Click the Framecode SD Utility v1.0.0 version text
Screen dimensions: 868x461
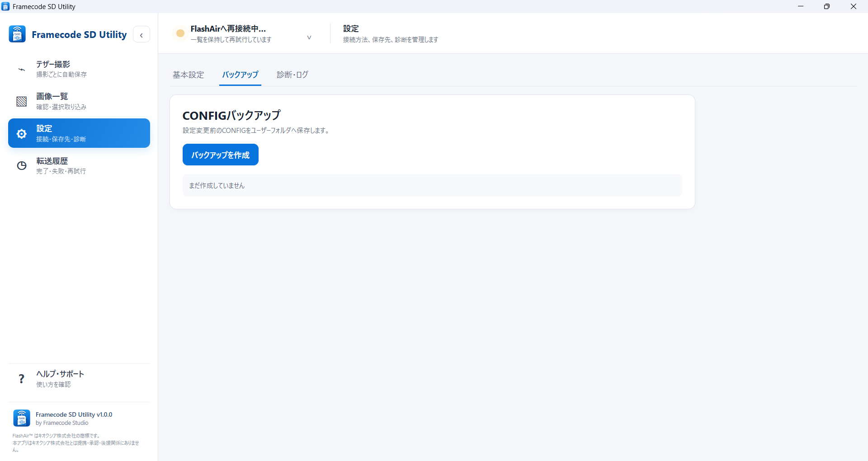74,414
